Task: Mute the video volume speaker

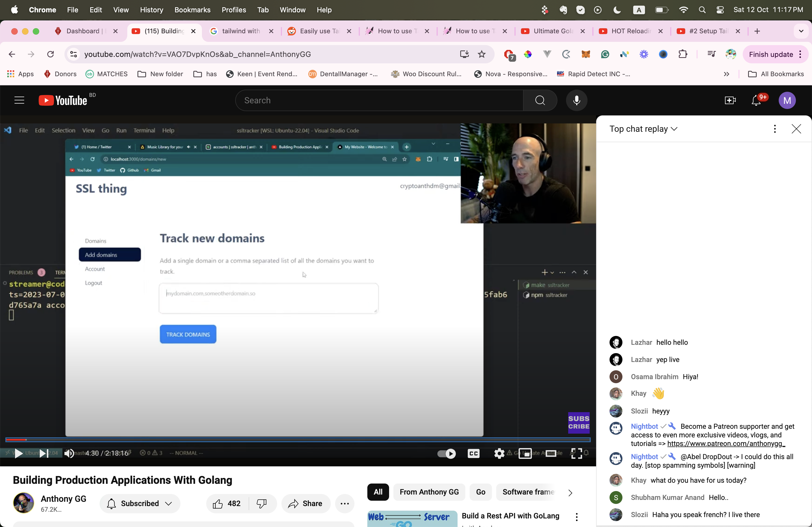Action: 69,453
